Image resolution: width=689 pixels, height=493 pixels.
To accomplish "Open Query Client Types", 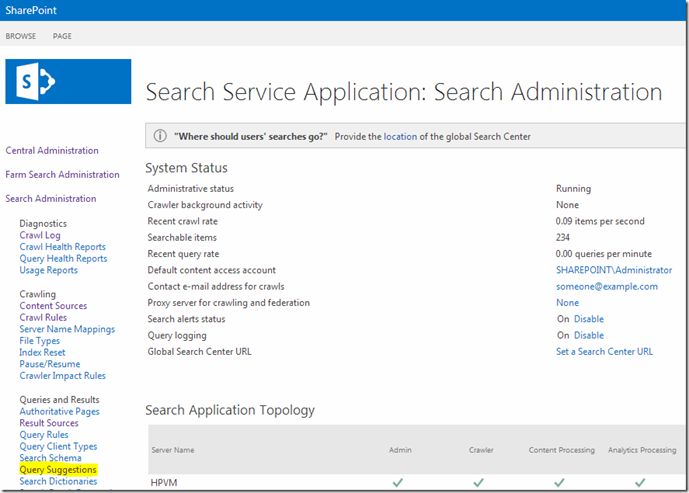I will point(58,446).
